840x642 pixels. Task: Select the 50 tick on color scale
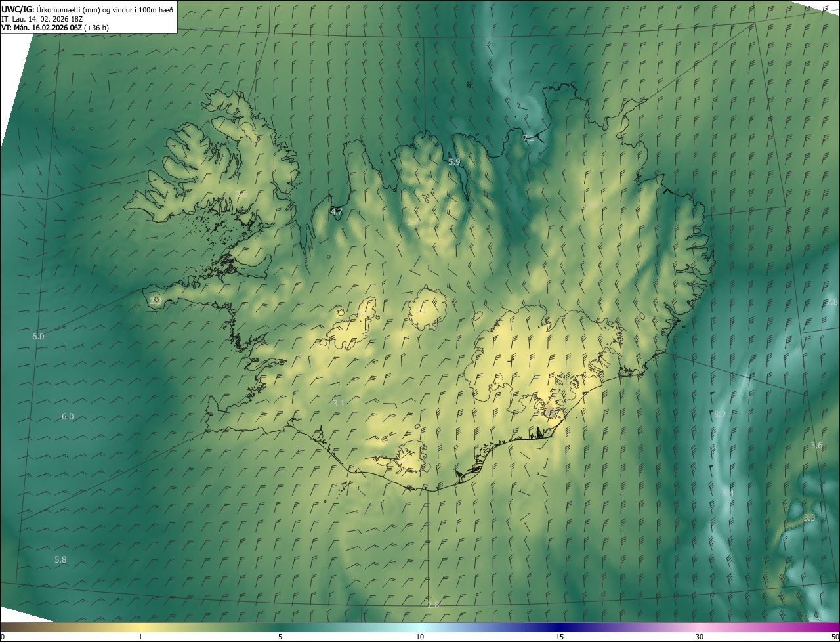[834, 637]
